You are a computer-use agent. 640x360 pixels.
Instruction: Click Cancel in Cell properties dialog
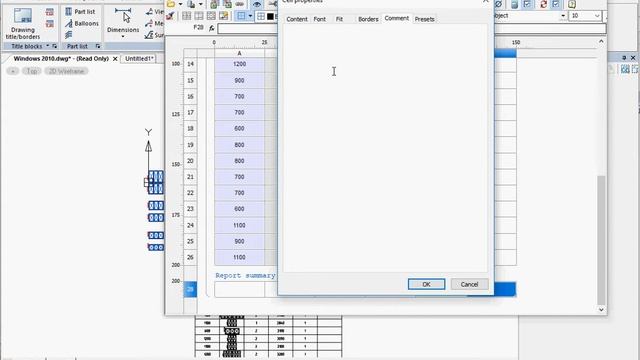coord(469,284)
